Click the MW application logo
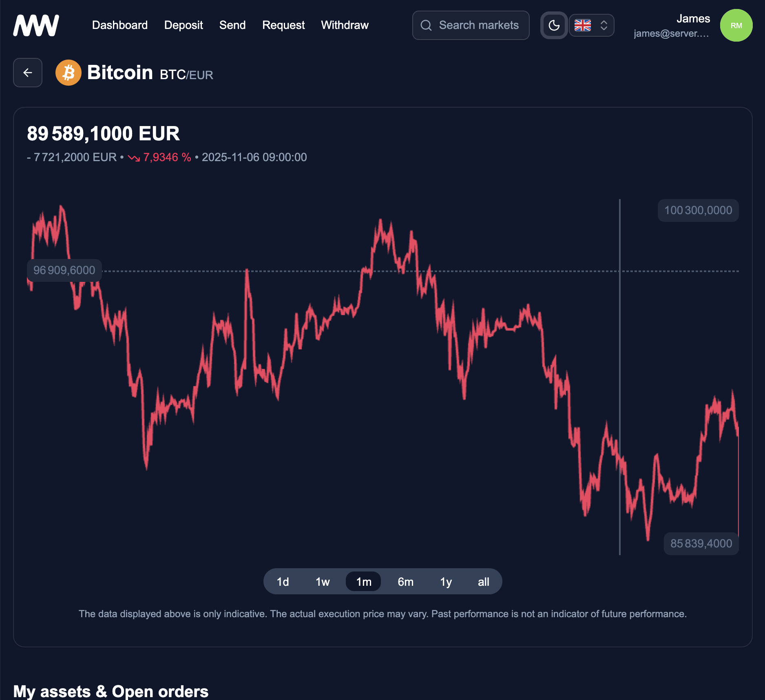The width and height of the screenshot is (765, 700). [35, 25]
